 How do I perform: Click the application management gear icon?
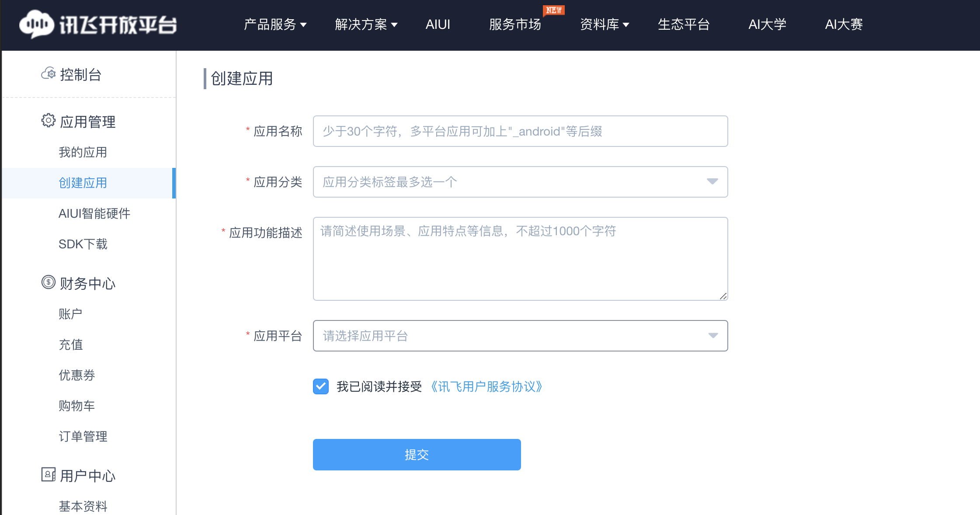tap(48, 121)
